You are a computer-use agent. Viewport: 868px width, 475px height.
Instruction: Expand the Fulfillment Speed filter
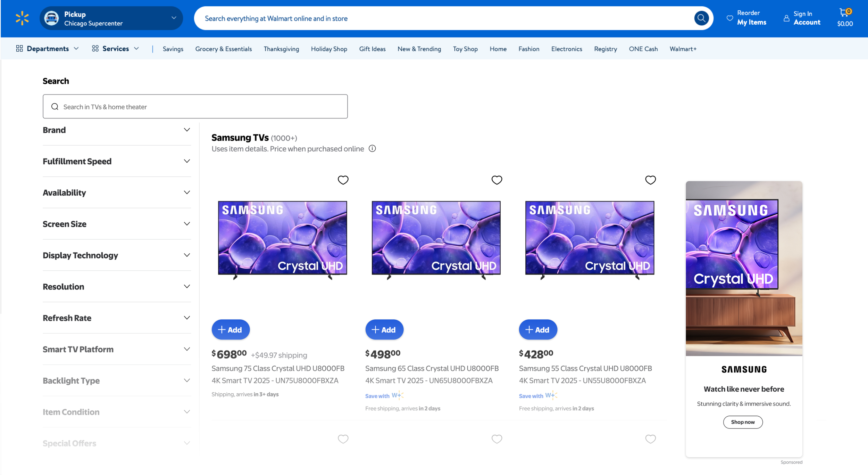[x=117, y=161]
